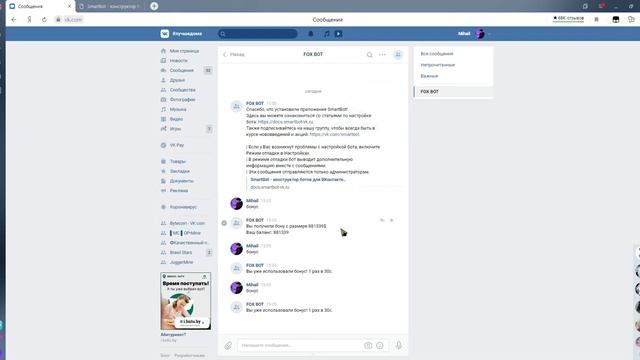Viewport: 640px width, 360px height.
Task: Click the browser bookmark icon
Action: tap(596, 20)
